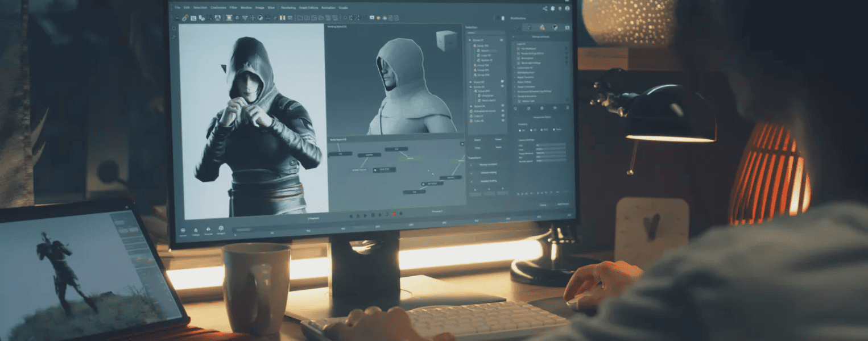Click the Paste button in Selection panel
This screenshot has height=341, width=868.
click(x=498, y=147)
